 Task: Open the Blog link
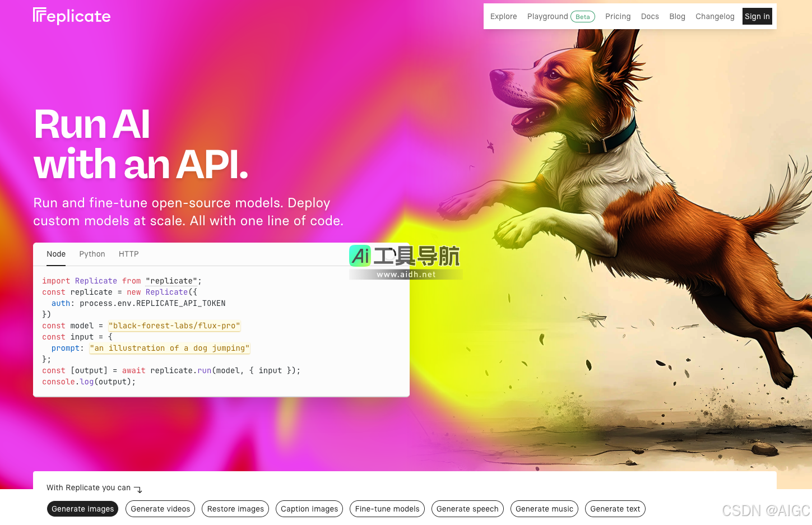(x=677, y=17)
